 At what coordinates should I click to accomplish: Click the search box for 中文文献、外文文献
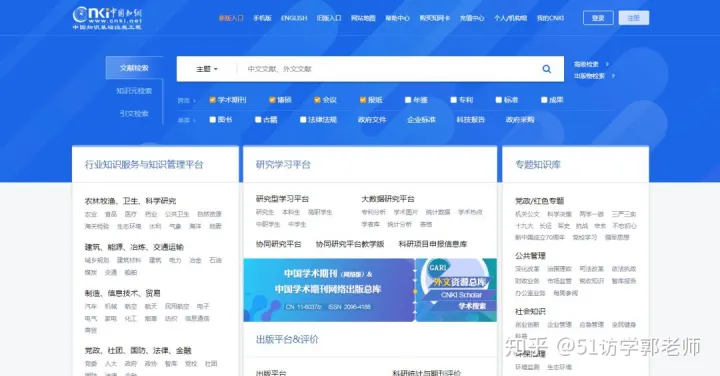(386, 69)
